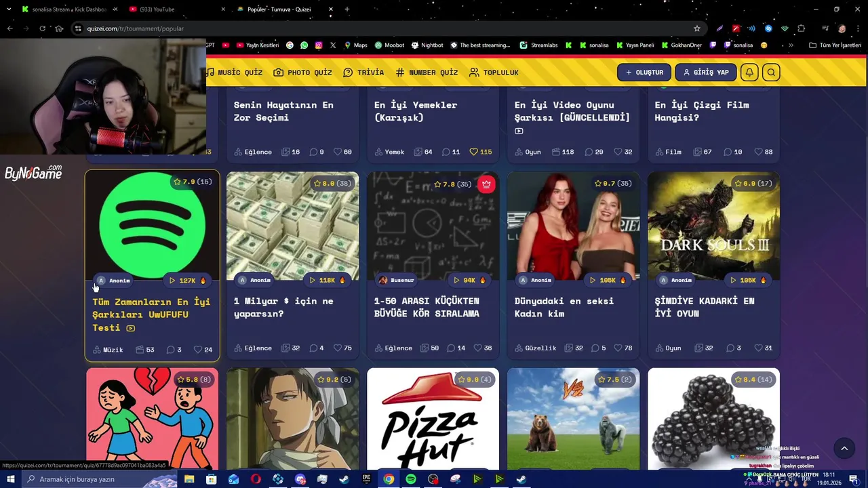Open the Windows Start menu
Image resolution: width=868 pixels, height=488 pixels.
point(9,479)
